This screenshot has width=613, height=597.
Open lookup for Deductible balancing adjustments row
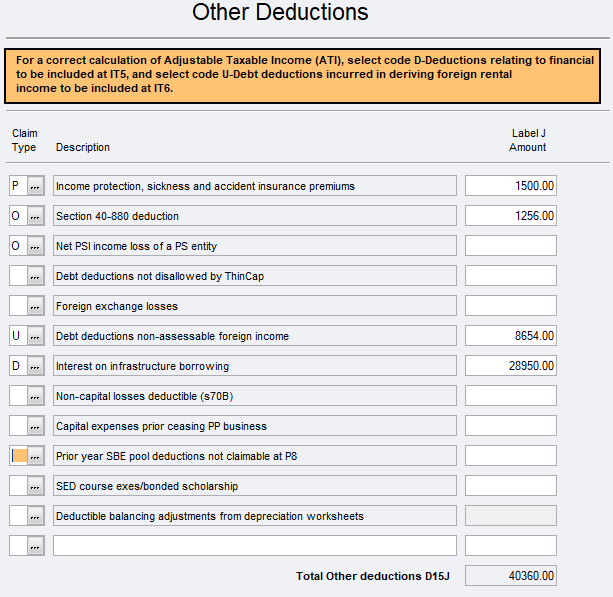click(36, 516)
